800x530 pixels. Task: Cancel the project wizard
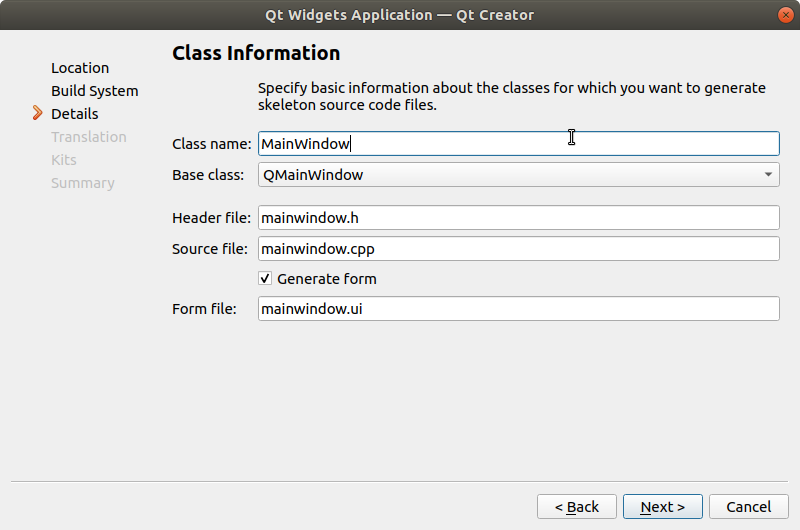pyautogui.click(x=748, y=507)
